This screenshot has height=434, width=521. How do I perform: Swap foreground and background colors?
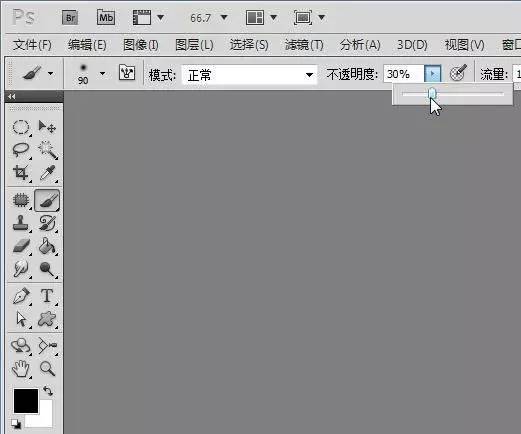[x=48, y=391]
